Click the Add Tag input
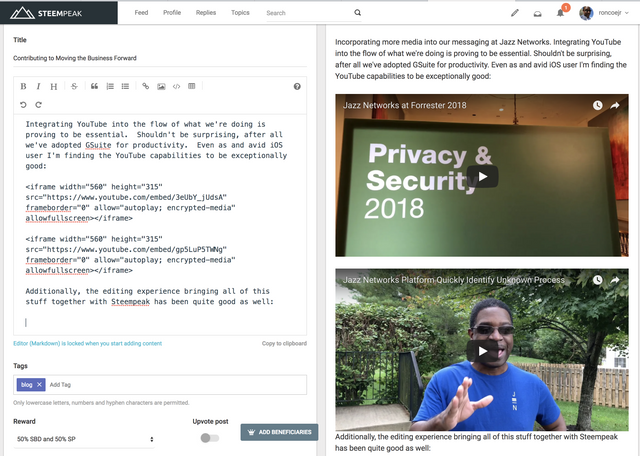The height and width of the screenshot is (456, 640). 176,385
